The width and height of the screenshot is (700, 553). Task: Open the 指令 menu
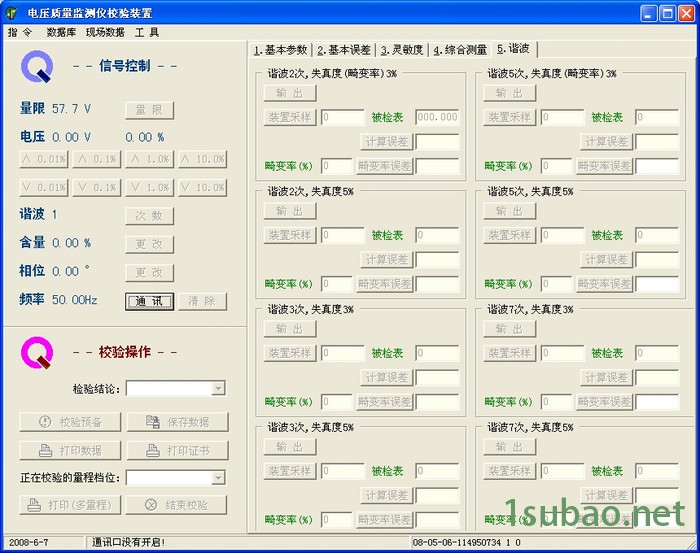[19, 32]
